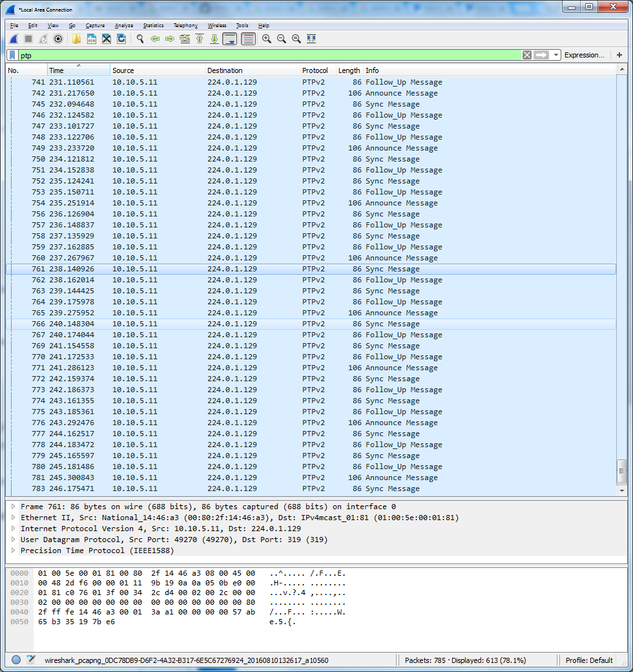The height and width of the screenshot is (672, 633).
Task: Go to a specific packet
Action: point(185,39)
